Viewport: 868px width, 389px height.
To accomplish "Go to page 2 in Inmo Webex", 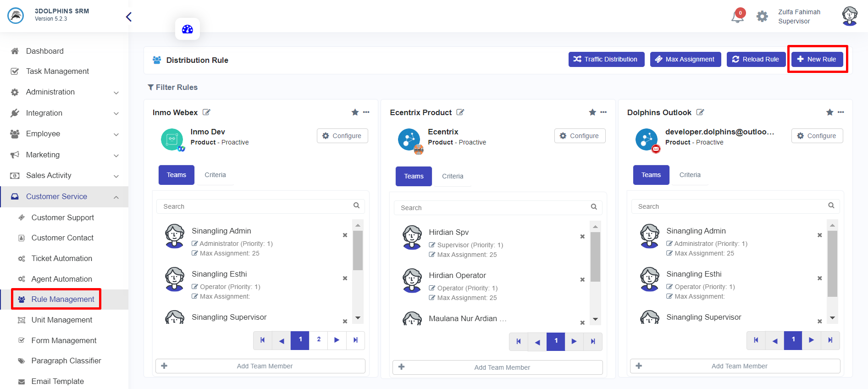I will [319, 340].
